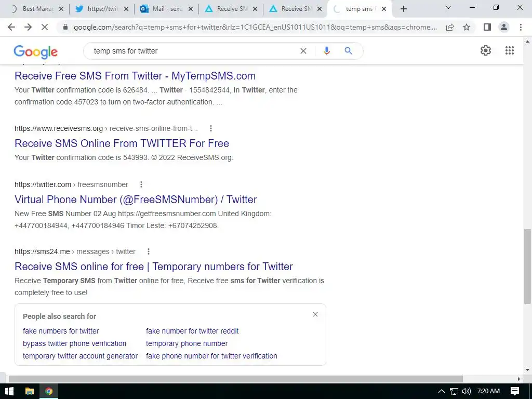The height and width of the screenshot is (399, 532).
Task: Open Google quick settings gear
Action: [486, 50]
